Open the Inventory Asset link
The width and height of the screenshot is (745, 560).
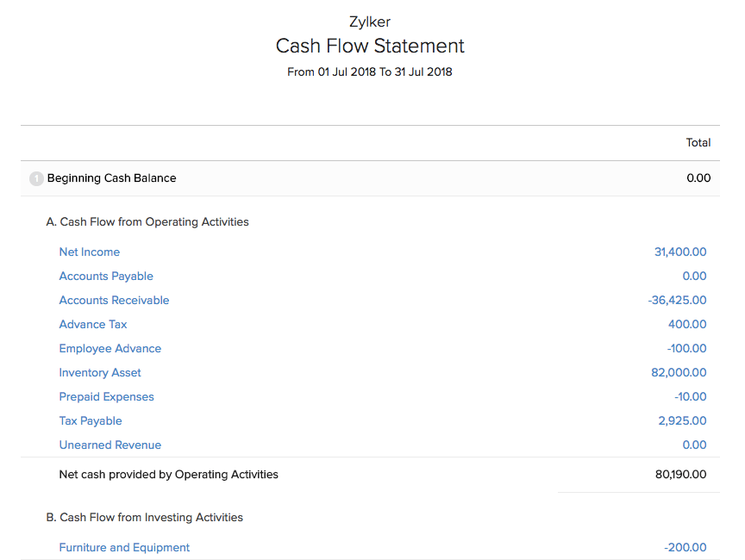point(100,373)
